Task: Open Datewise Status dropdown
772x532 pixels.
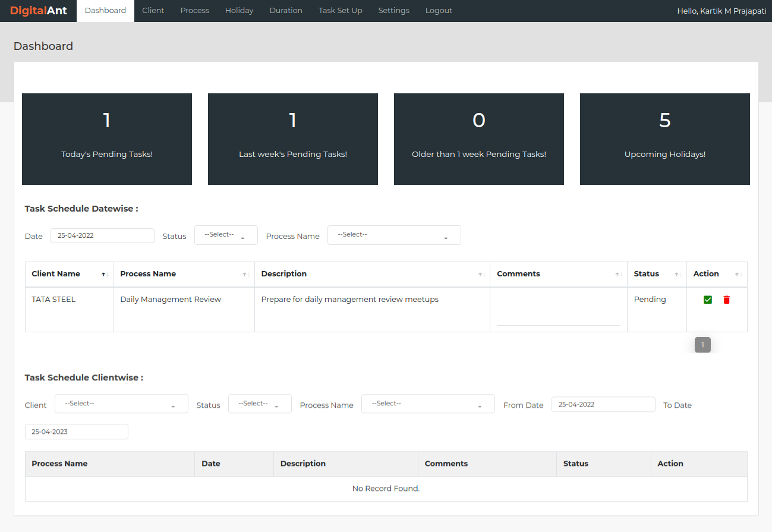Action: [226, 235]
